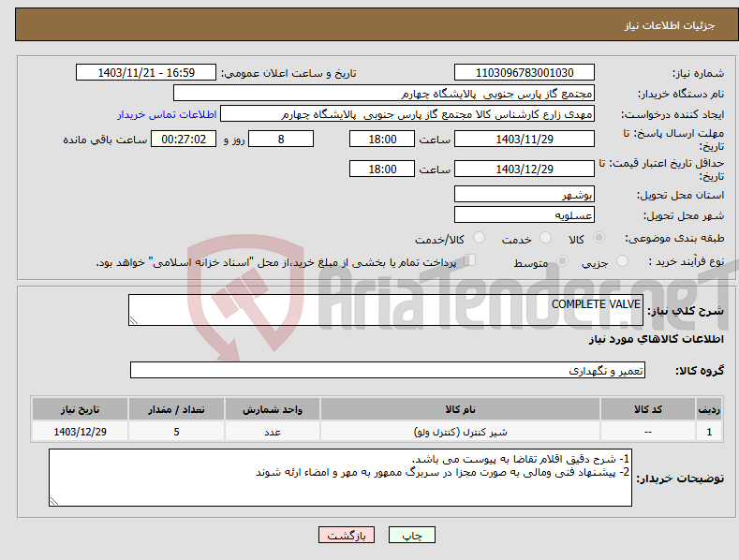Click the تعداد / مقدار column header
Image resolution: width=739 pixels, height=560 pixels.
pos(176,409)
